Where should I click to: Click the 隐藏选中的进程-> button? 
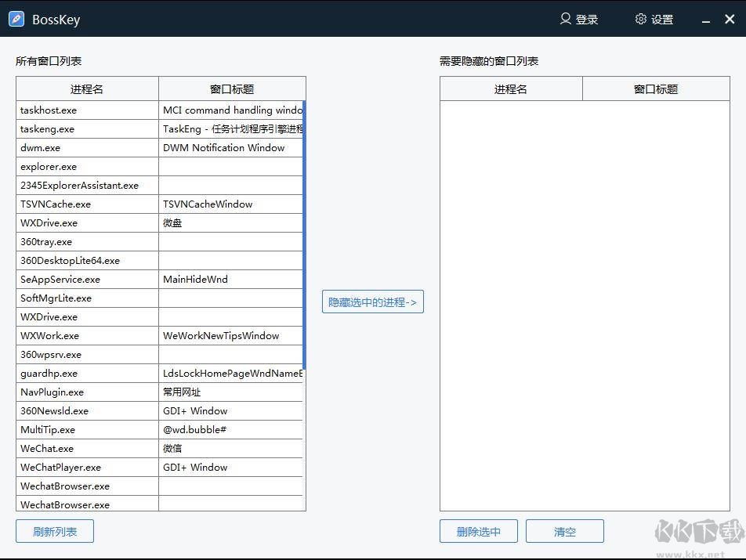(x=372, y=302)
